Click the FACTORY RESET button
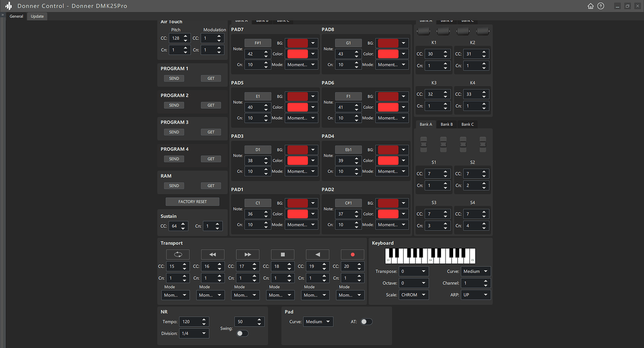Screen dimensions: 644x348 coord(192,201)
